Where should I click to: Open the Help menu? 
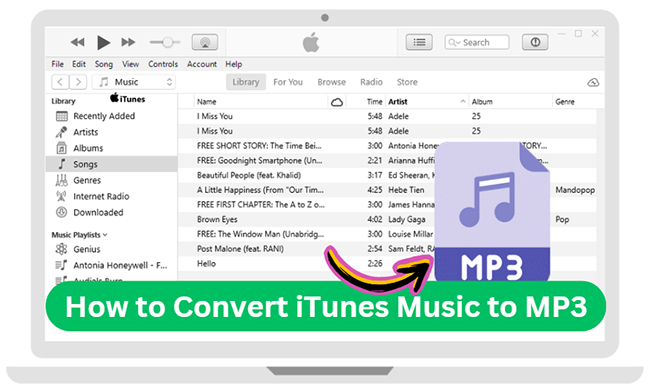coord(234,64)
